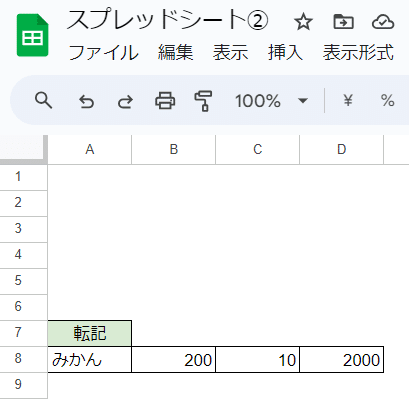
Task: Open the 表示形式 menu
Action: click(358, 52)
